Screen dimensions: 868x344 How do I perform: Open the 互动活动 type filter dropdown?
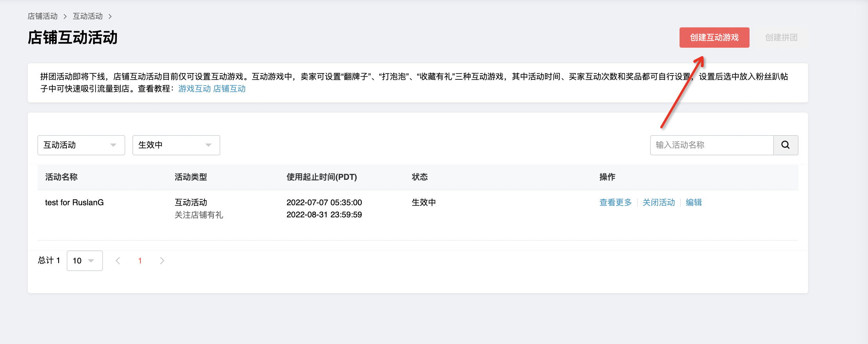tap(81, 145)
